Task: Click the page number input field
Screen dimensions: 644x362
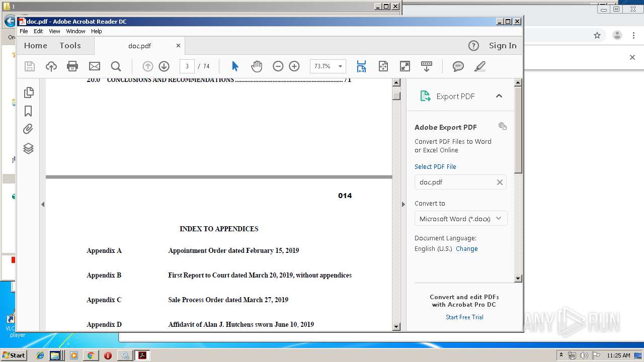Action: point(187,66)
